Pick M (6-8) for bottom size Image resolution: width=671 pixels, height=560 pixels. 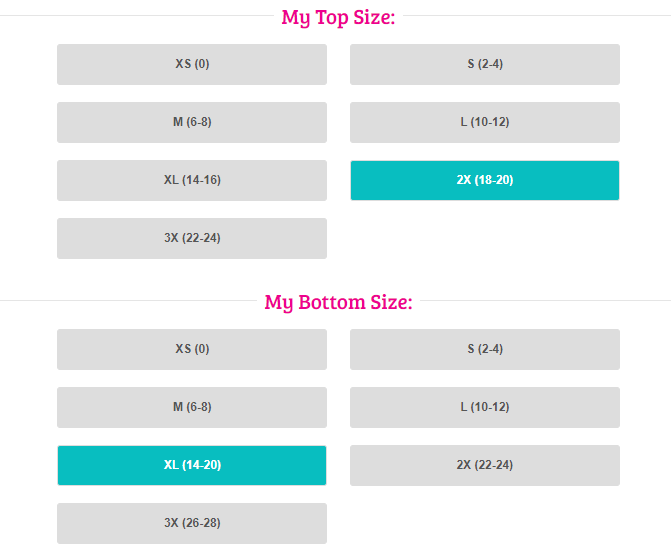192,407
